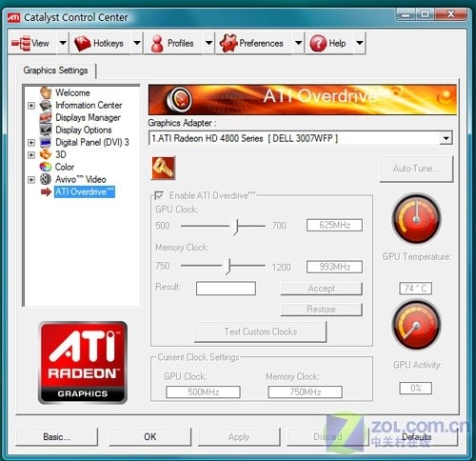The image size is (476, 461).
Task: Click the Profiles person icon
Action: [x=157, y=43]
